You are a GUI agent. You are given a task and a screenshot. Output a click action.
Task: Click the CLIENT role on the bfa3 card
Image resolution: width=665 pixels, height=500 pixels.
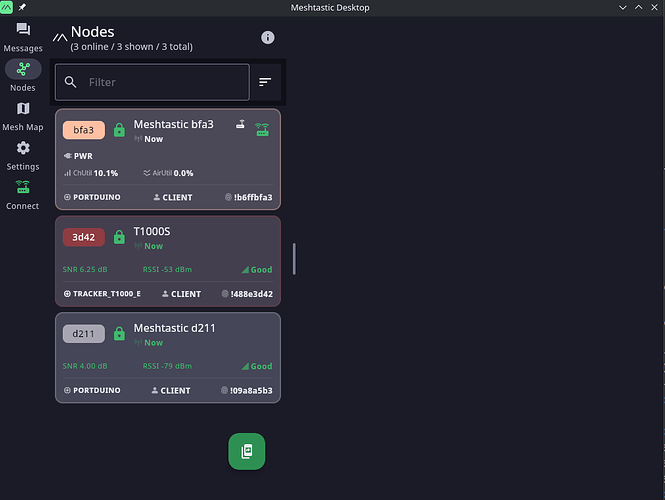[173, 197]
